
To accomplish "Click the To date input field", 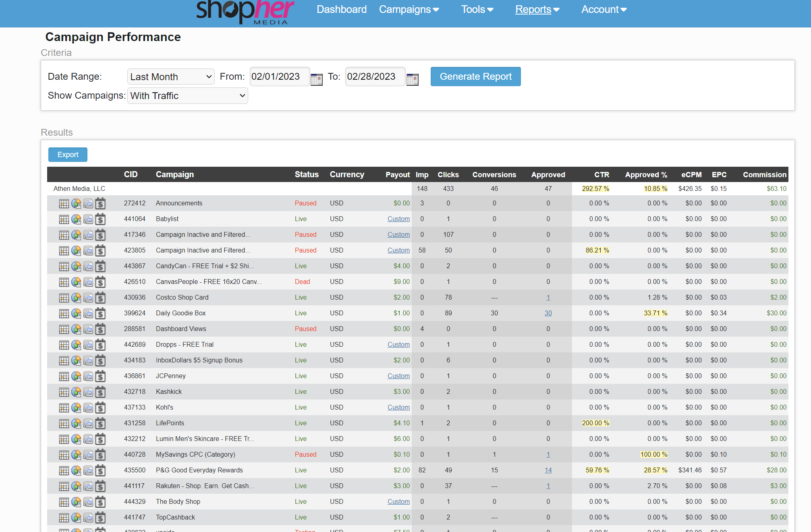I will pyautogui.click(x=375, y=77).
